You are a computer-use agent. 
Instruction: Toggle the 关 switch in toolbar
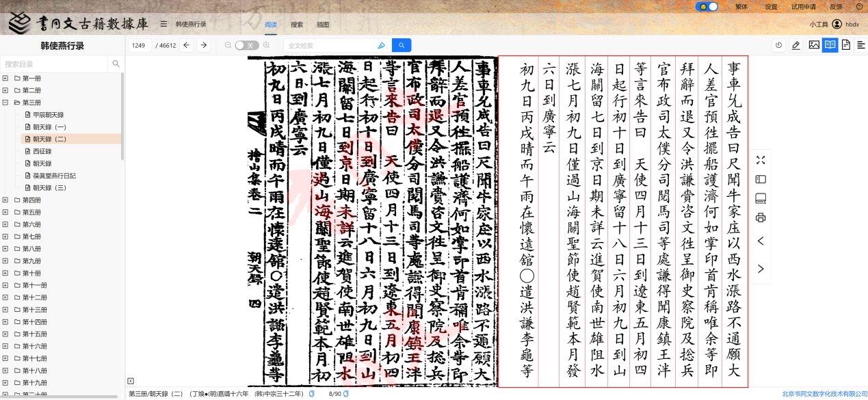point(246,45)
